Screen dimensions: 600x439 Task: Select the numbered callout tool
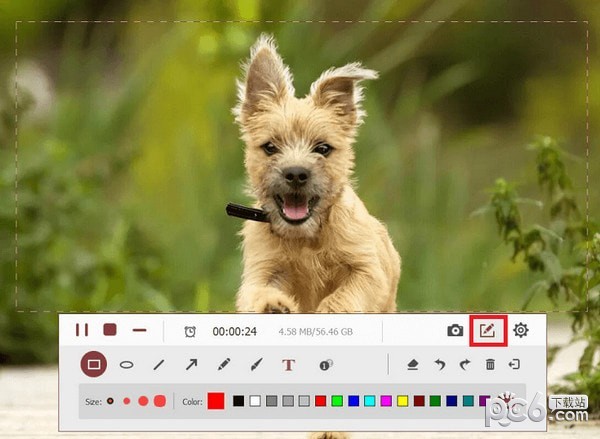[326, 365]
